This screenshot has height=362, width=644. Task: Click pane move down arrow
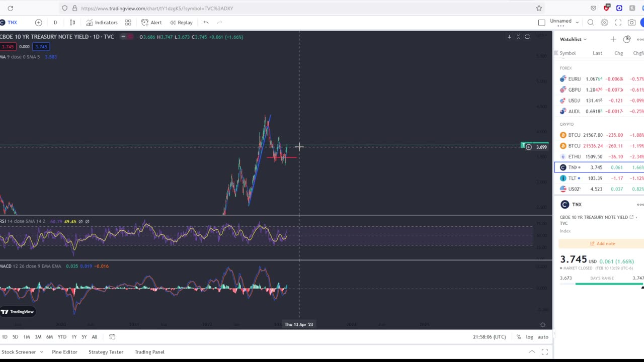click(509, 37)
